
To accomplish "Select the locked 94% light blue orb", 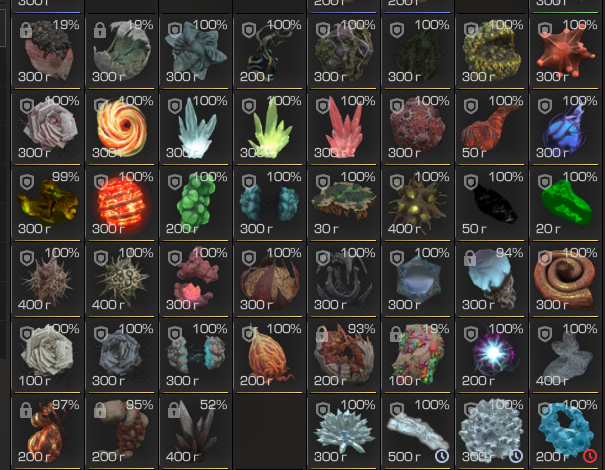I will (492, 279).
